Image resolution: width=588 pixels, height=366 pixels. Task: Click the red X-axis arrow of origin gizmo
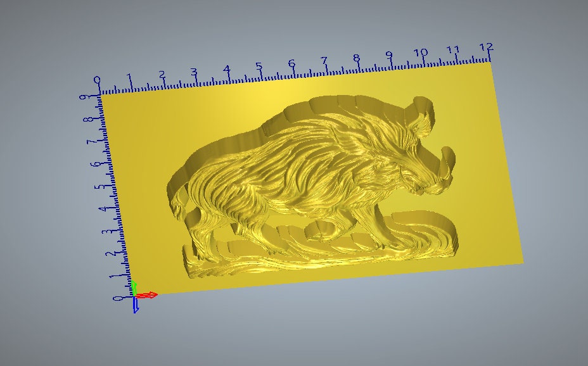pyautogui.click(x=150, y=294)
